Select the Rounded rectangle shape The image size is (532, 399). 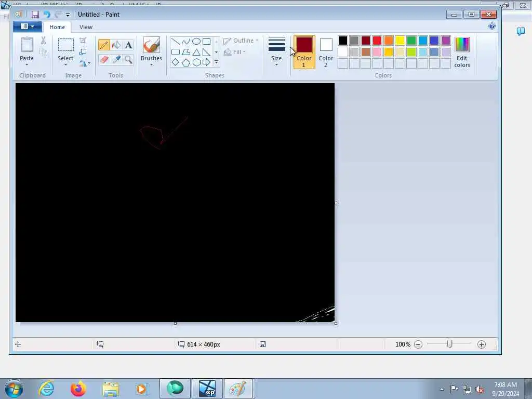tap(176, 52)
